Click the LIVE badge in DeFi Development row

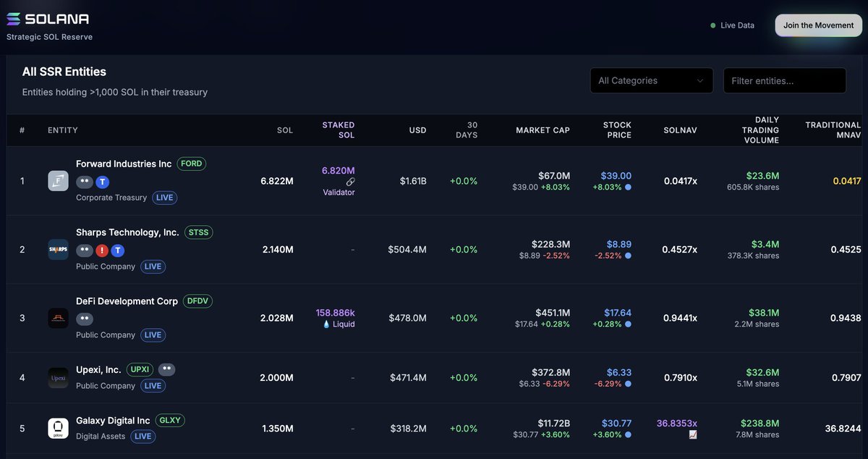(x=153, y=335)
